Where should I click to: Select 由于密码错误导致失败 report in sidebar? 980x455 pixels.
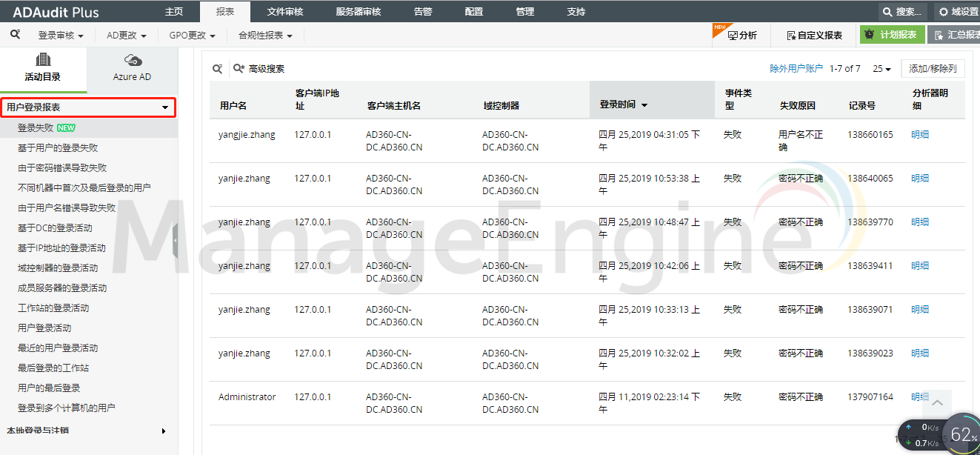tap(62, 168)
